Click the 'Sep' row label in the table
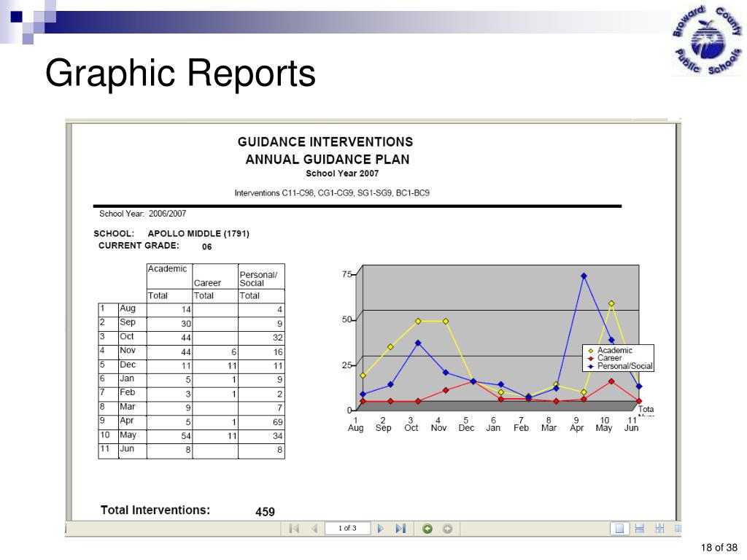This screenshot has height=560, width=747. pyautogui.click(x=128, y=322)
